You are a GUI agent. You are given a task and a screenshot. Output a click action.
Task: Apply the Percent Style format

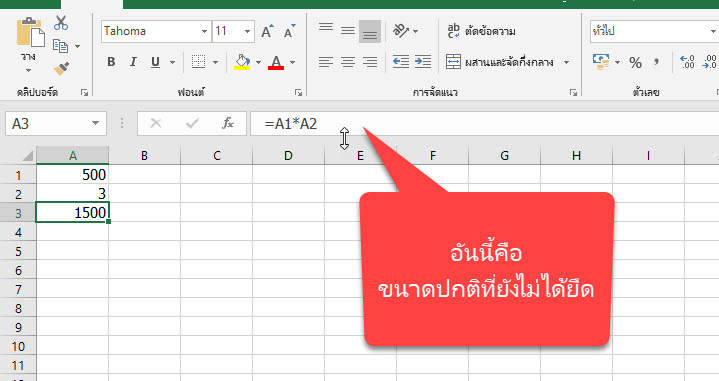point(635,62)
